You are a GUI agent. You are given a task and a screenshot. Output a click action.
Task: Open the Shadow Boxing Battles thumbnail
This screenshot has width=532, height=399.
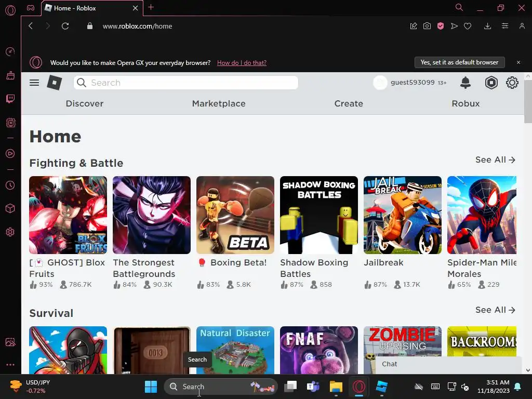[x=319, y=215]
